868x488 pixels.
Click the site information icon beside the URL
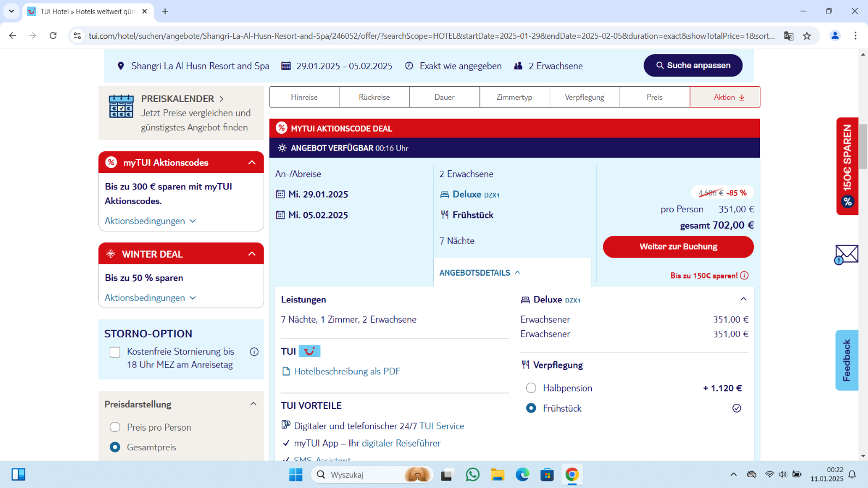tap(78, 36)
